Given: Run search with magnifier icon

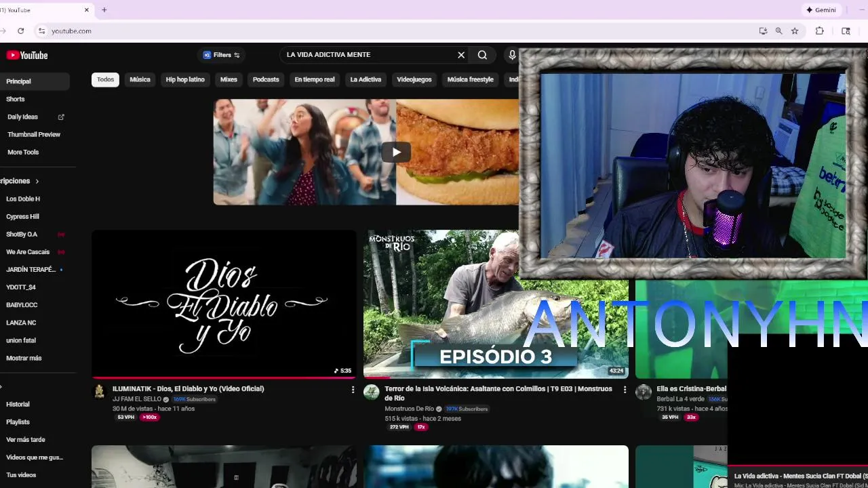Looking at the screenshot, I should [x=482, y=55].
